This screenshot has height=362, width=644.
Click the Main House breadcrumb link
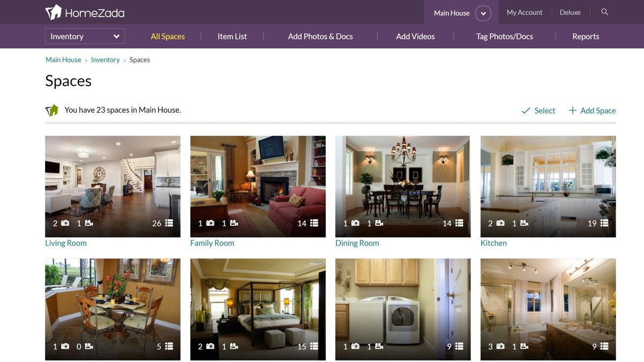pos(63,60)
